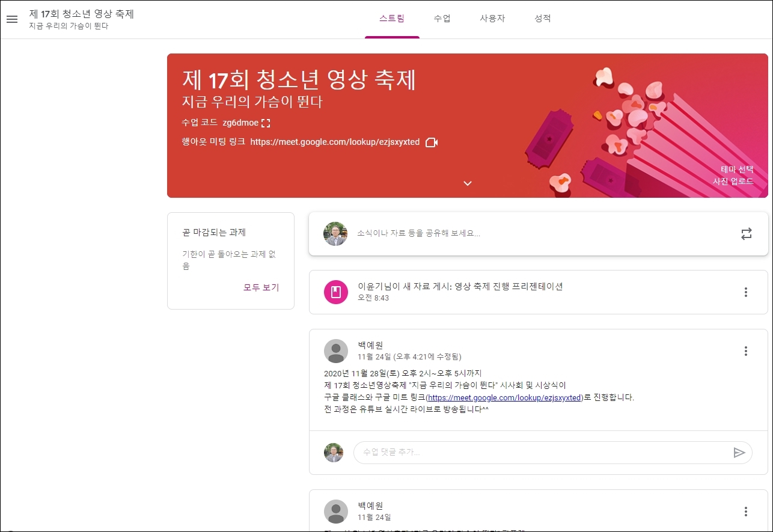Click the 백예원 avatar on bottom post

pos(336,512)
